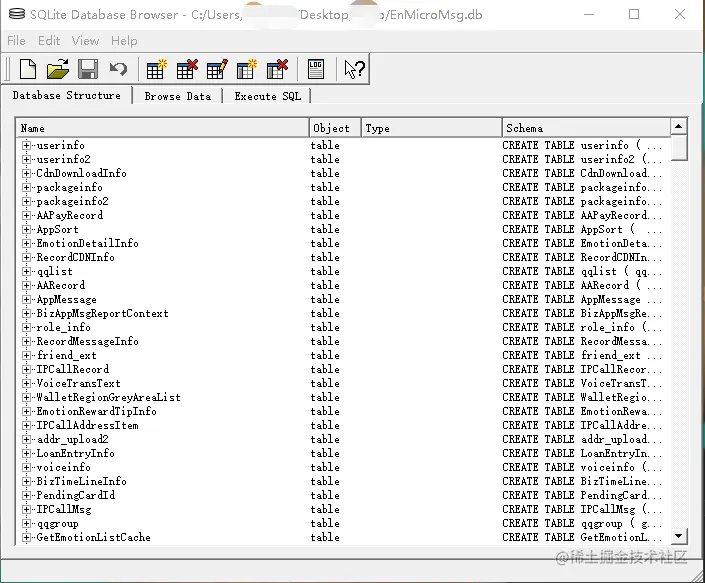Image resolution: width=705 pixels, height=583 pixels.
Task: Select the PendingCardId table row
Action: [343, 495]
